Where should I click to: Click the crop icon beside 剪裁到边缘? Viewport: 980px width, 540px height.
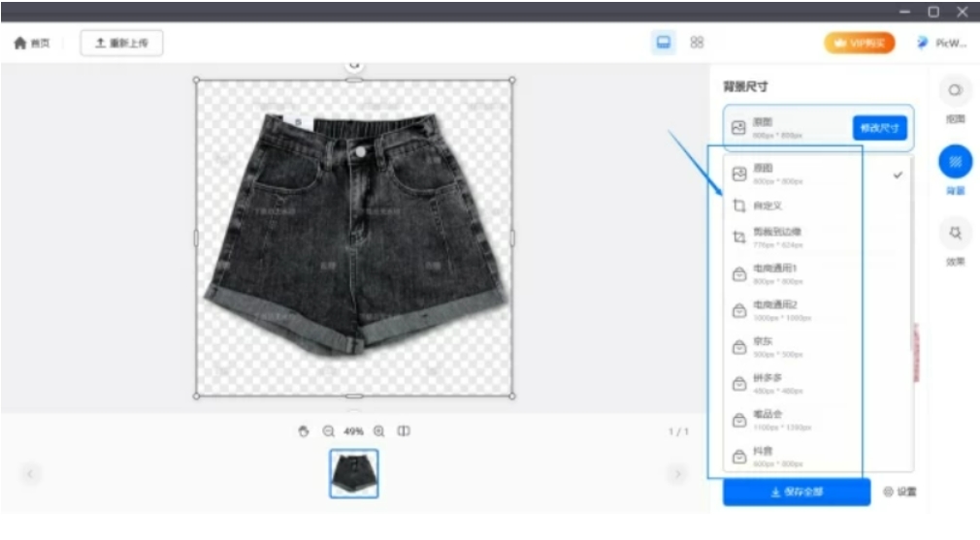click(x=739, y=238)
